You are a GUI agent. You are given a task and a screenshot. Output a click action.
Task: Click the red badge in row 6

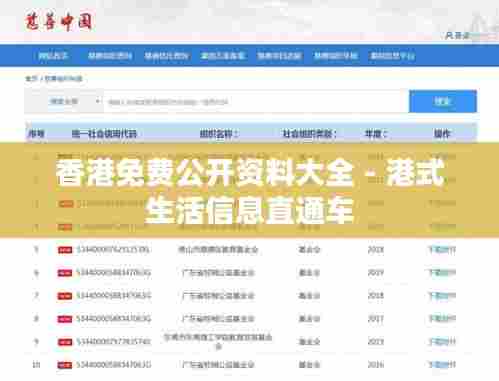click(x=65, y=273)
